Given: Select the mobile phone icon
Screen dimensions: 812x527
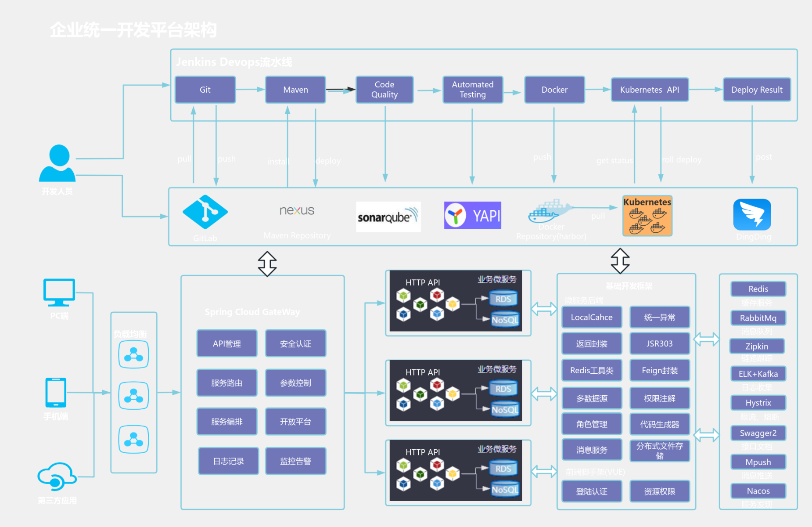Looking at the screenshot, I should click(x=56, y=393).
